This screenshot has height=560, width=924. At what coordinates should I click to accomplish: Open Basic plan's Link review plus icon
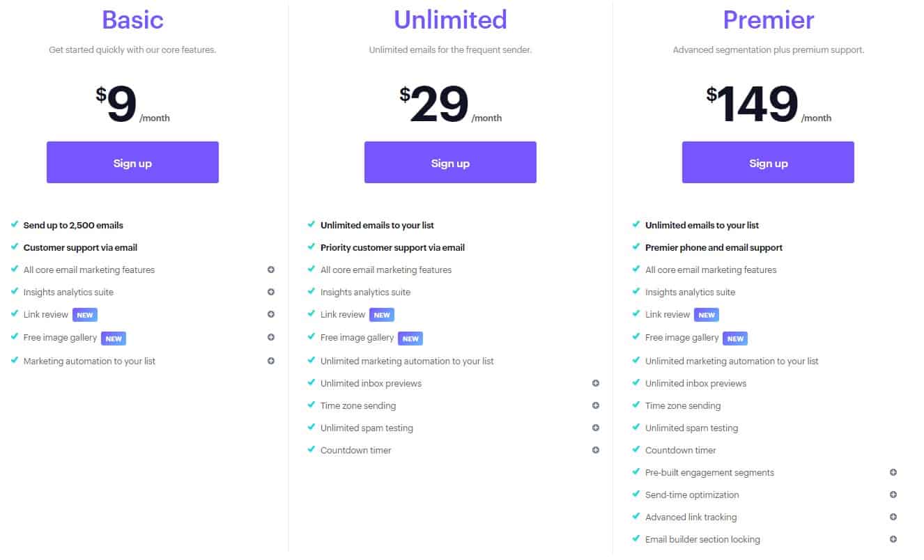tap(271, 314)
